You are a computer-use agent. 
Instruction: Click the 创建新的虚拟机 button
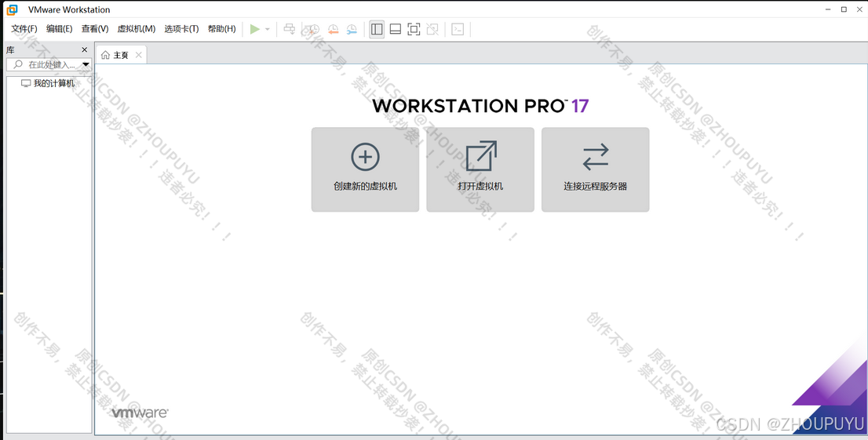[x=366, y=169]
